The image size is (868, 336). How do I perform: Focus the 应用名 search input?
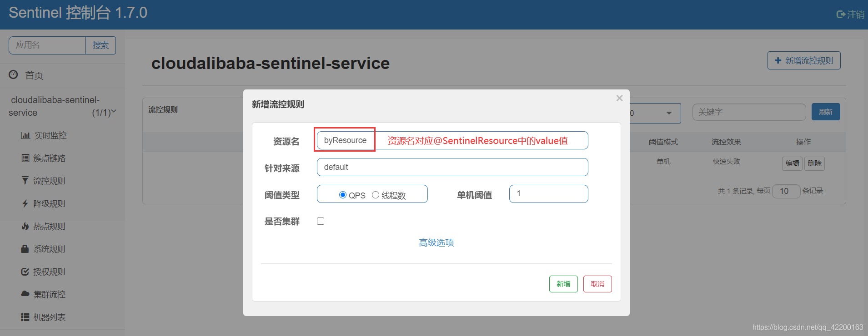[x=47, y=45]
